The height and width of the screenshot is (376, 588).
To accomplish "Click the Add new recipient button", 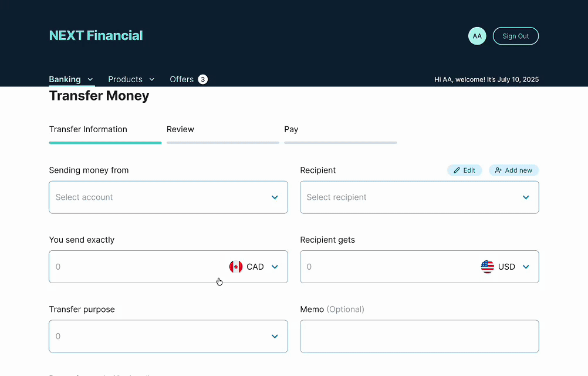I will coord(513,170).
